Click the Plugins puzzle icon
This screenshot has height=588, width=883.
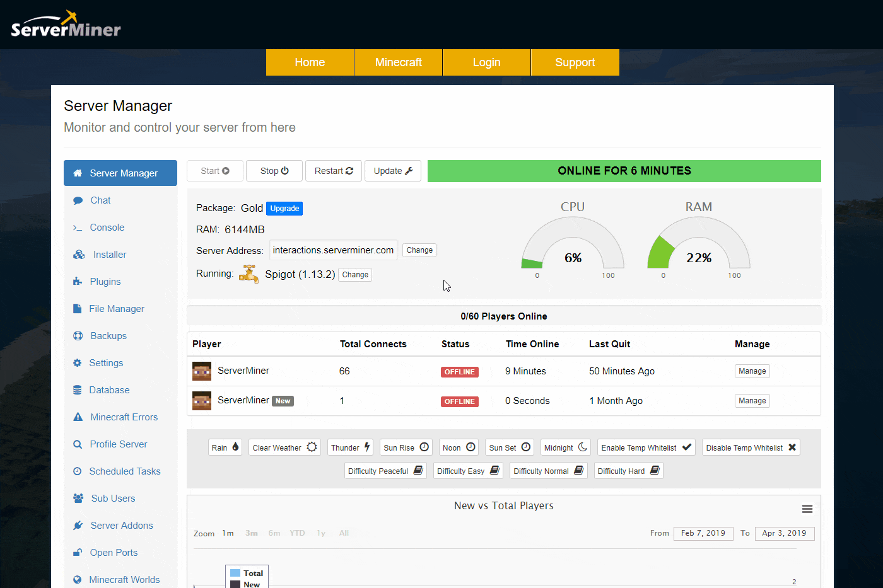click(x=78, y=282)
